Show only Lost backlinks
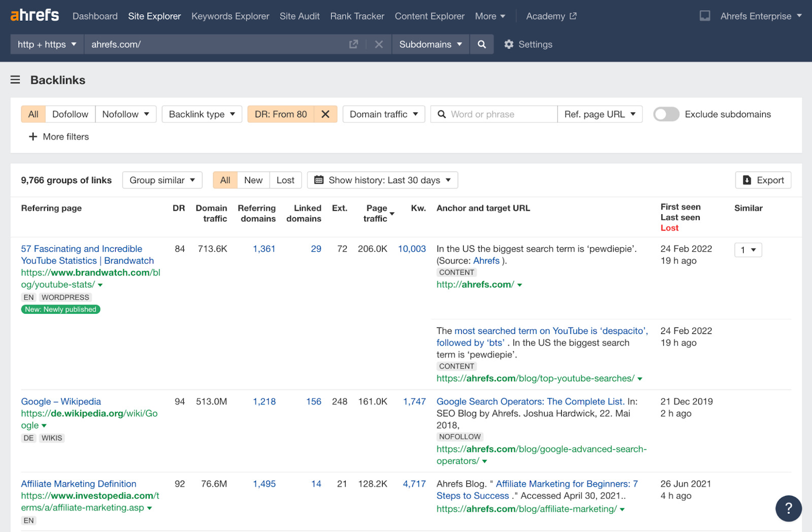The image size is (812, 532). click(x=285, y=180)
